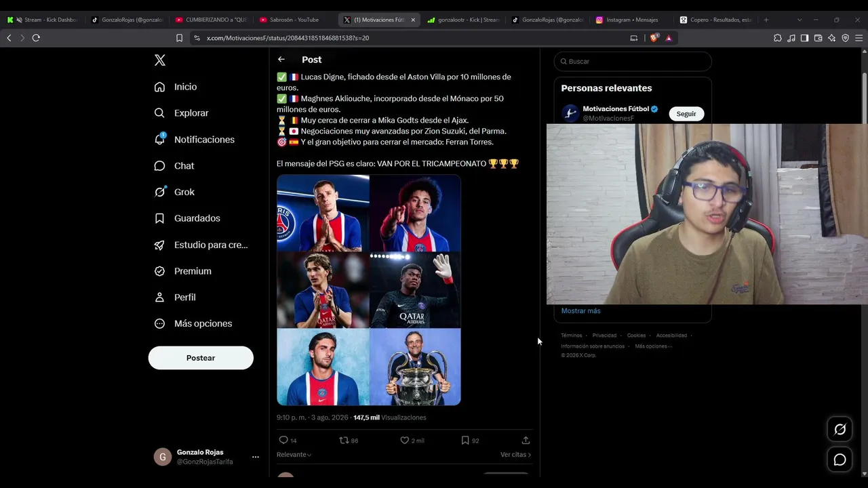
Task: Open a new browser tab
Action: tap(766, 20)
